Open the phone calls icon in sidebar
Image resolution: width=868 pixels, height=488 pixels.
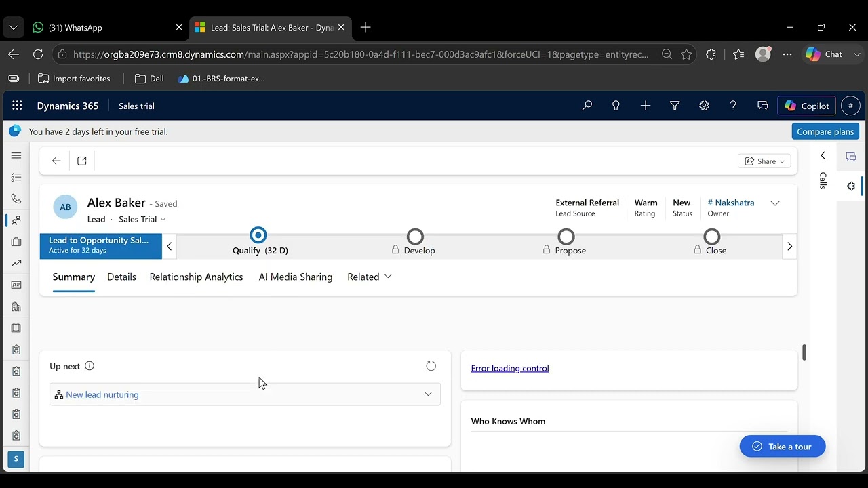click(16, 199)
